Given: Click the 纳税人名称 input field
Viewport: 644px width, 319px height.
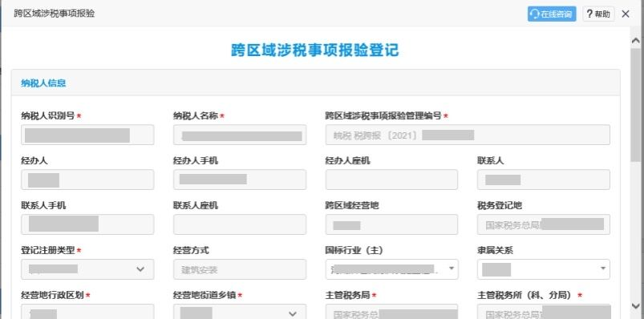Looking at the screenshot, I should (240, 135).
